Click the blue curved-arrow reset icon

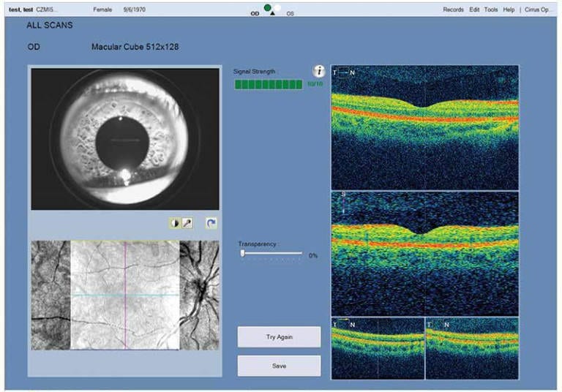pyautogui.click(x=211, y=223)
